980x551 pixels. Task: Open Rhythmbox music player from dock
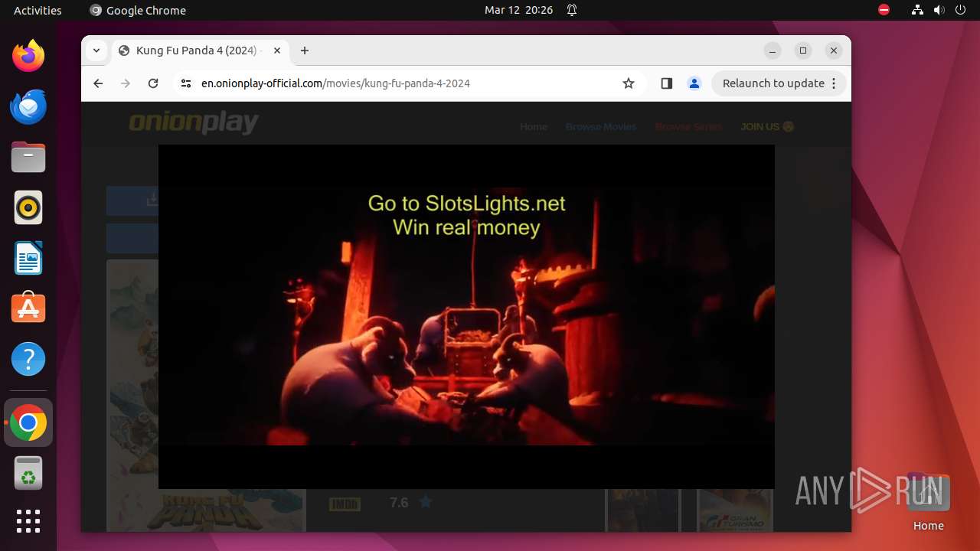tap(28, 207)
